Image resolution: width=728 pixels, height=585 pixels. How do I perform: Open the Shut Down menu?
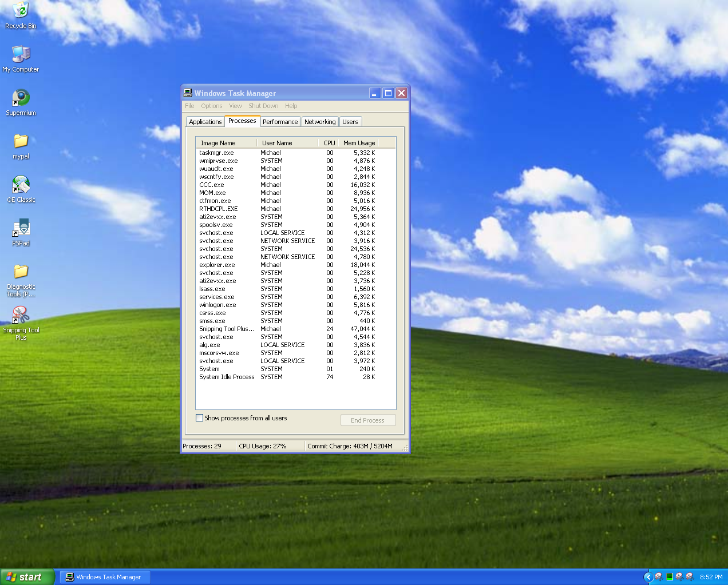[263, 106]
